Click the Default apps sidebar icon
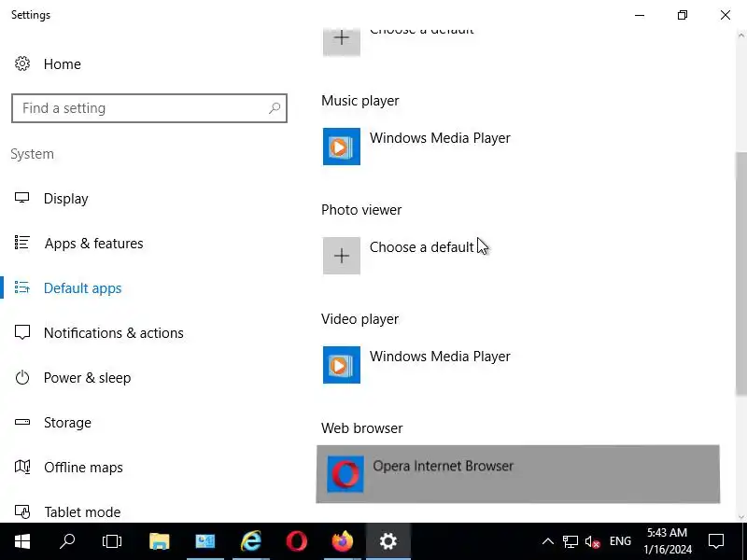The width and height of the screenshot is (747, 560). pos(21,287)
